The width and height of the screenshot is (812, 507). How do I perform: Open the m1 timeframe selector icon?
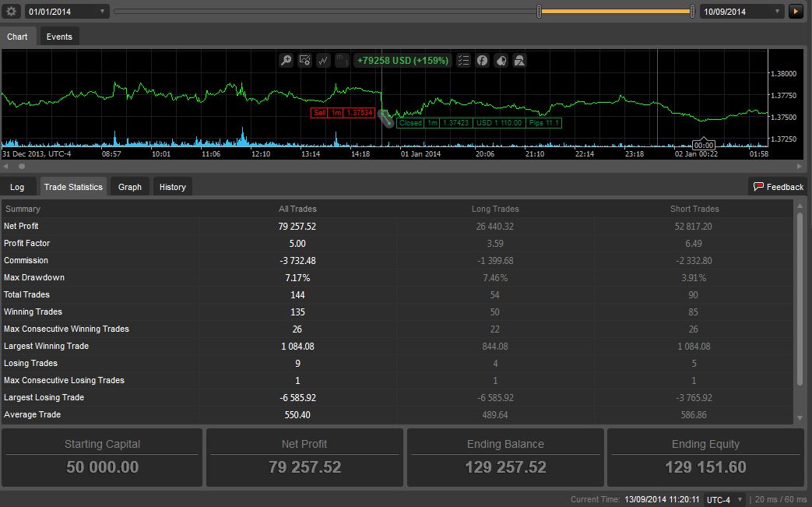342,61
